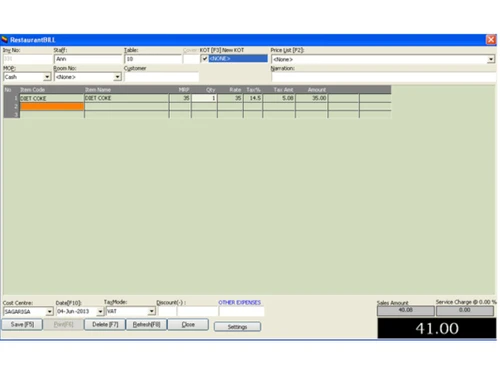
Task: Click the Service Charge value box
Action: tap(465, 310)
